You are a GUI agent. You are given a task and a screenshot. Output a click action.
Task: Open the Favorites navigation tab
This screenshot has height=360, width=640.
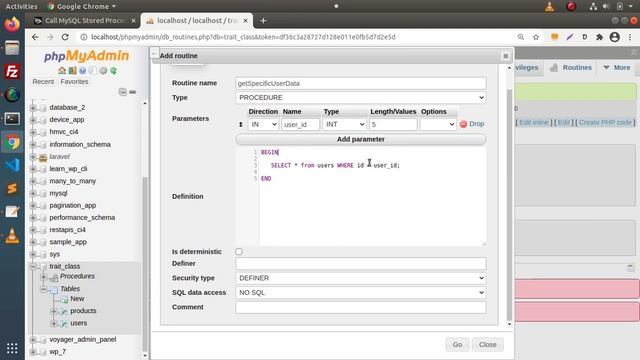coord(74,82)
